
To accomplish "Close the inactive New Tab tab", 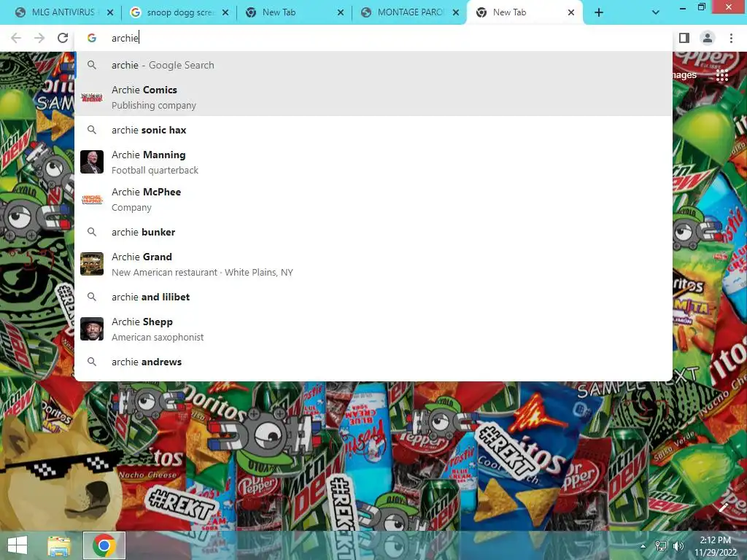I will [x=341, y=13].
